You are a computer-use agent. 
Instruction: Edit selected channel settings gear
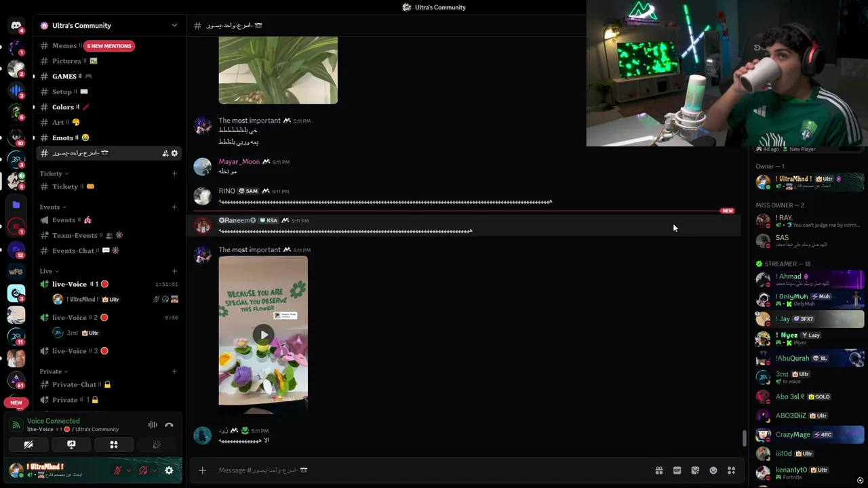click(x=174, y=153)
